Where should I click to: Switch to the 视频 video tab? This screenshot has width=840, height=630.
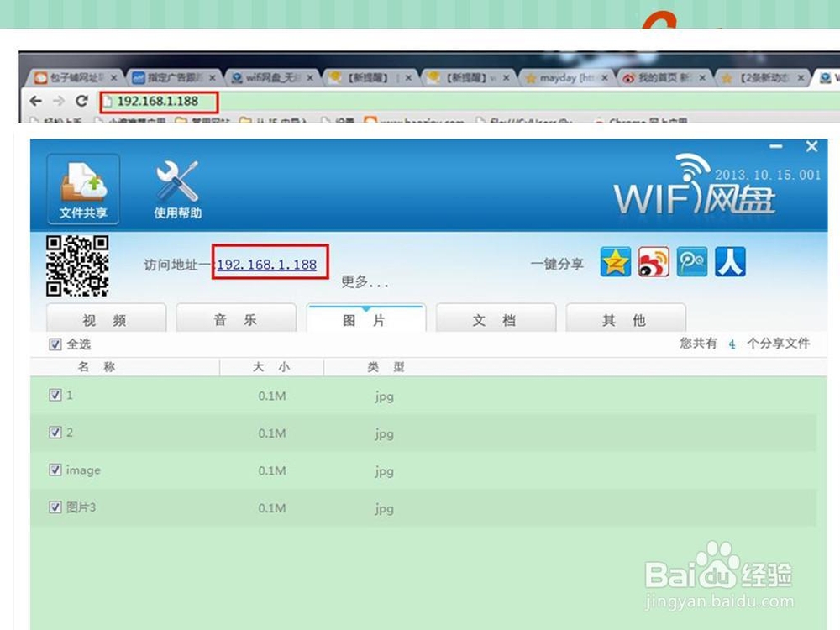pyautogui.click(x=106, y=319)
